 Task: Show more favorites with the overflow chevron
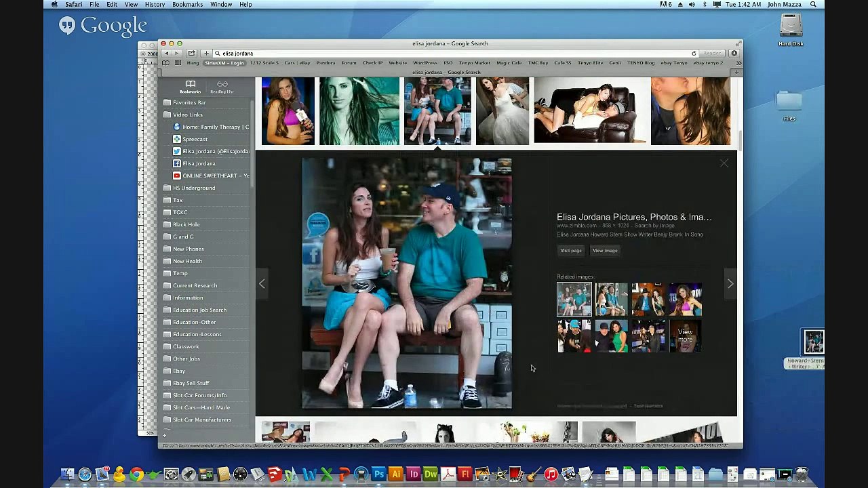pos(738,62)
